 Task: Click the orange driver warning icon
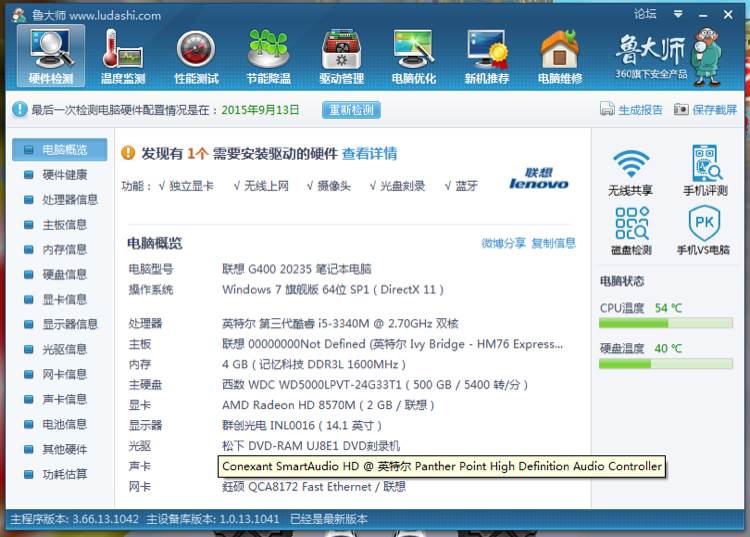[128, 153]
